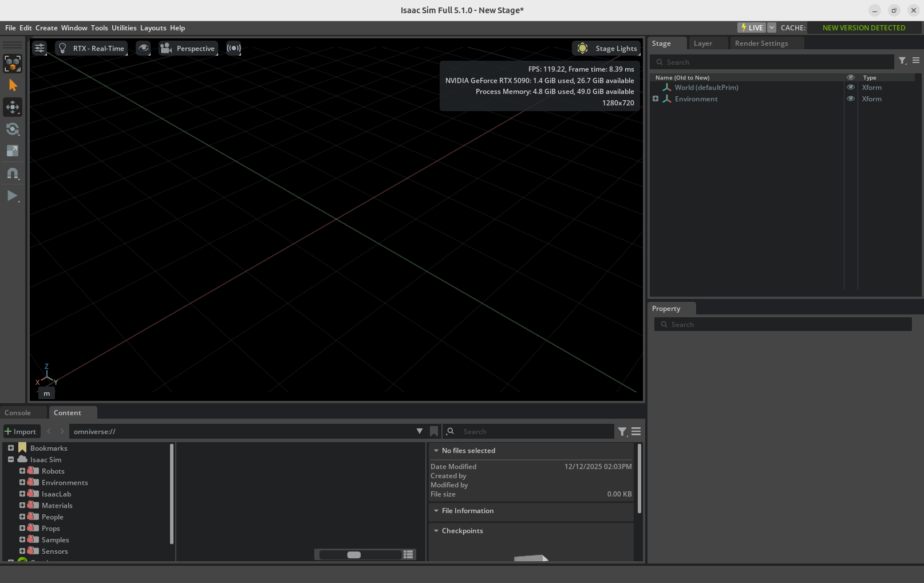Open the viewport render settings icon
Screen dimensions: 924x583
(40, 48)
